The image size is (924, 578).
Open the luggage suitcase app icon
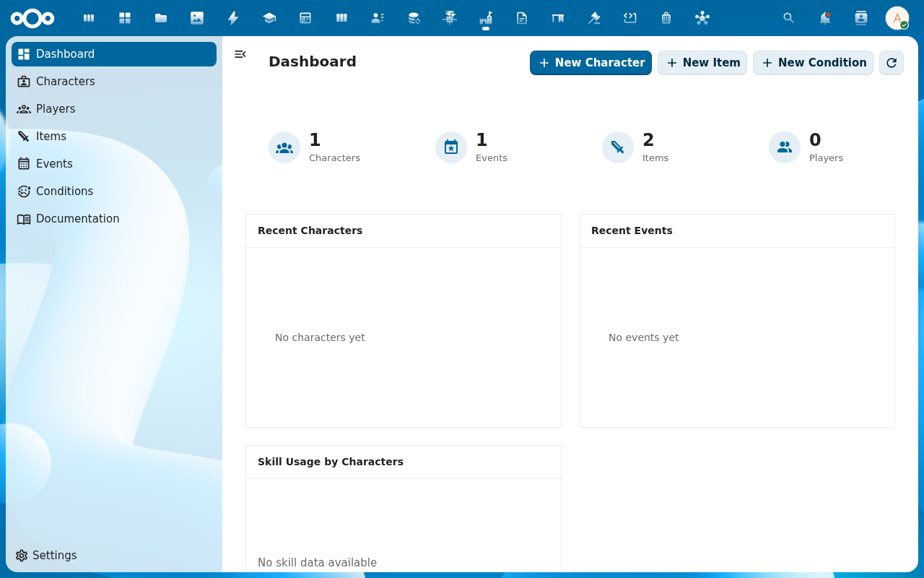click(x=666, y=18)
